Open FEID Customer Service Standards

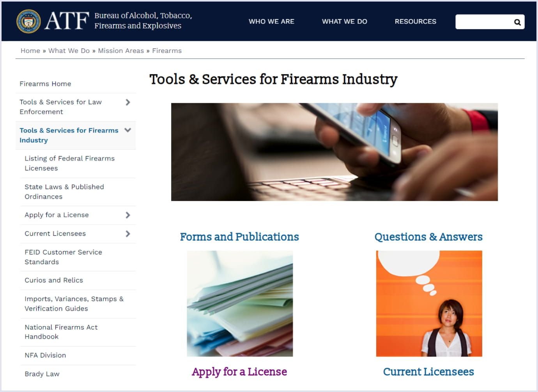63,257
